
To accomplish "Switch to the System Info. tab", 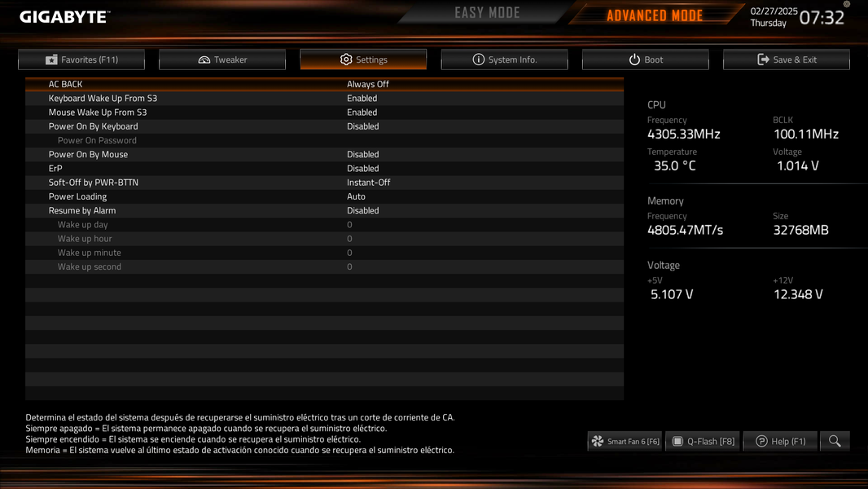I will (504, 59).
